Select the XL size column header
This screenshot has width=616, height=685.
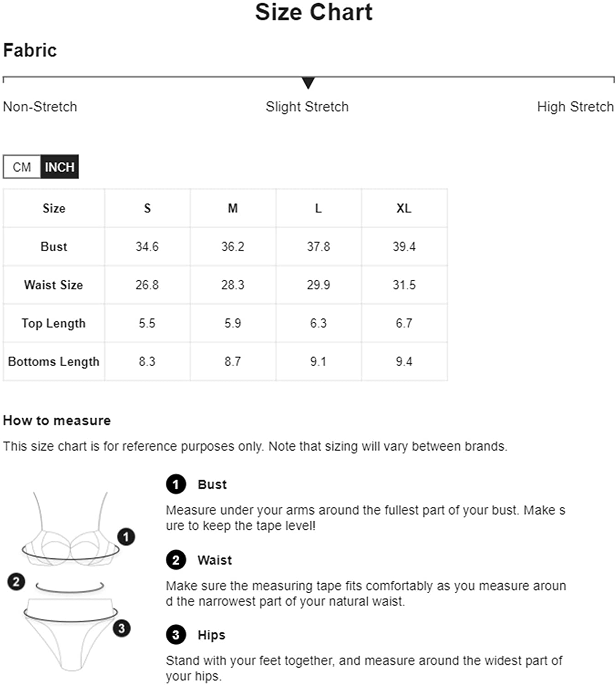pyautogui.click(x=404, y=208)
